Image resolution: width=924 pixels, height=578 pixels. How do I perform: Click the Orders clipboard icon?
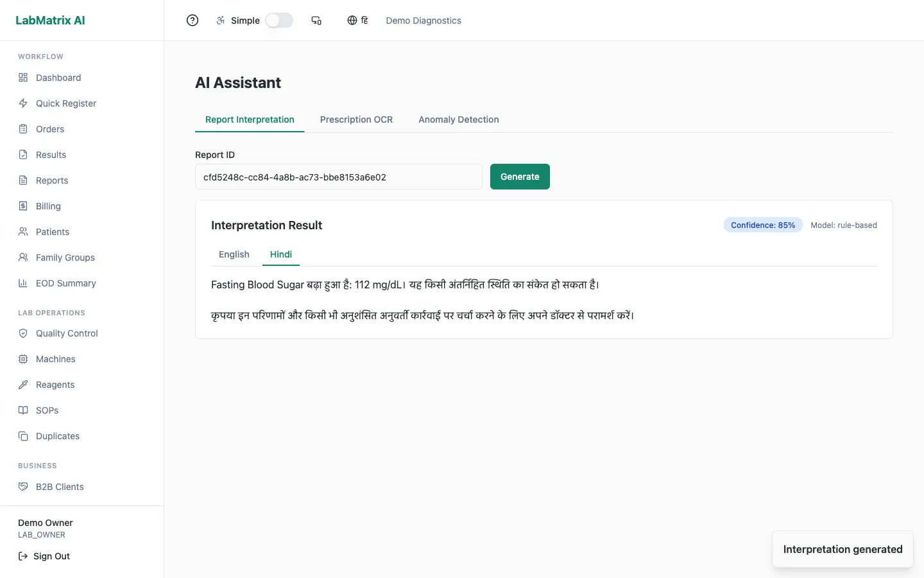(x=23, y=129)
